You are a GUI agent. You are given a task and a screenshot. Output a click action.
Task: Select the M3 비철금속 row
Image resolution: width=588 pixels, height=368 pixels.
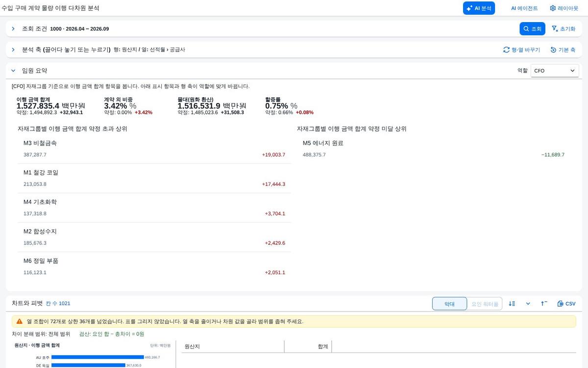tap(154, 149)
